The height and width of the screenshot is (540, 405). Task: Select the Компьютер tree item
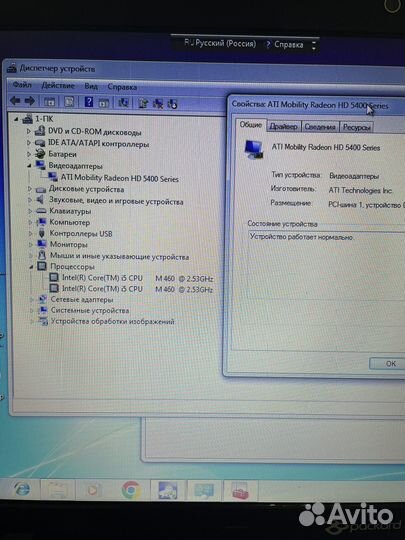click(70, 222)
